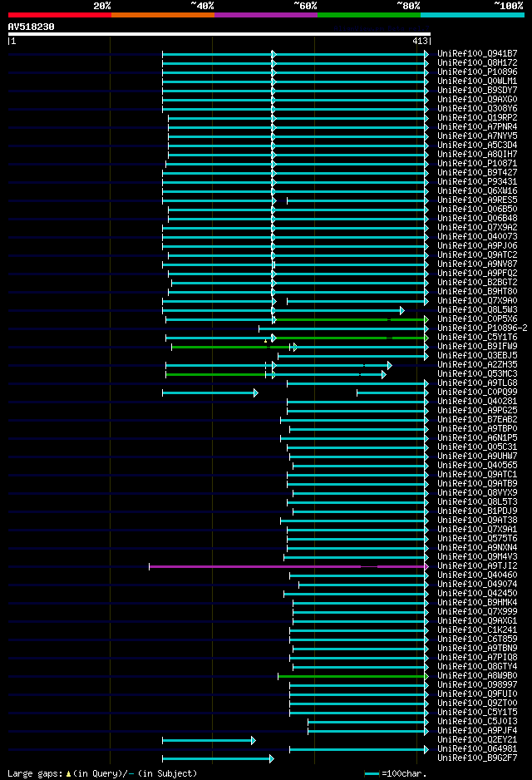Click hit label UniRef100_A6N1P5
Image resolution: width=532 pixels, height=780 pixels.
click(477, 437)
